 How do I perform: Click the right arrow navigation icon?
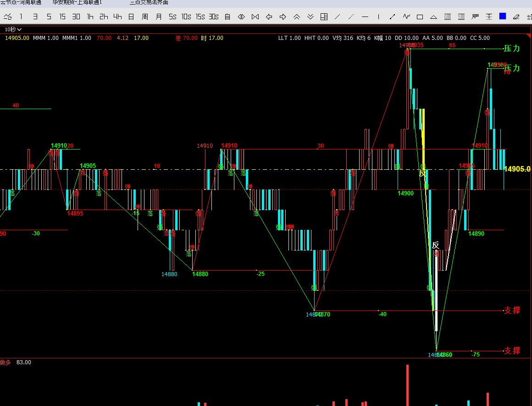pos(283,17)
